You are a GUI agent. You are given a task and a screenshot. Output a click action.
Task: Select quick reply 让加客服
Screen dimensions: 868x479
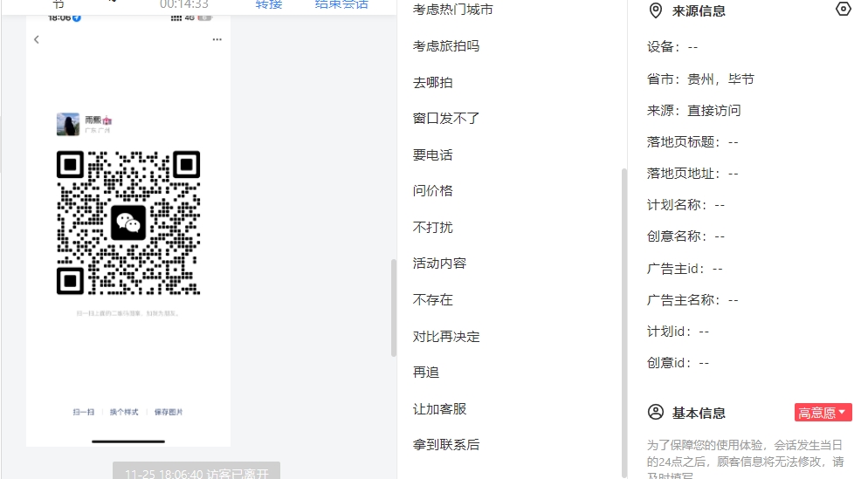439,408
